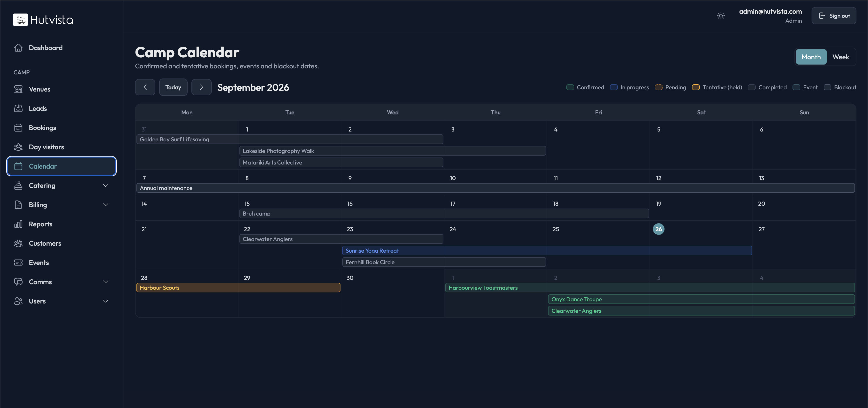
Task: Click the Sign out button
Action: [834, 16]
